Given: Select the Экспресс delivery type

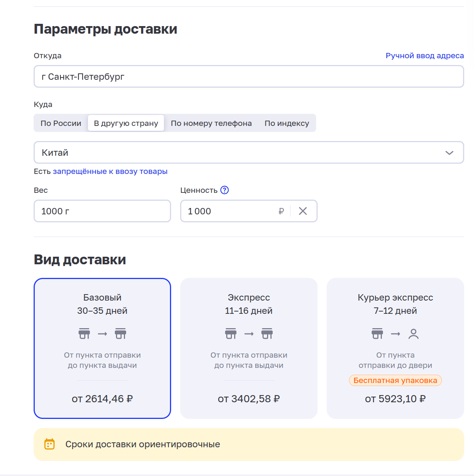Looking at the screenshot, I should [249, 348].
